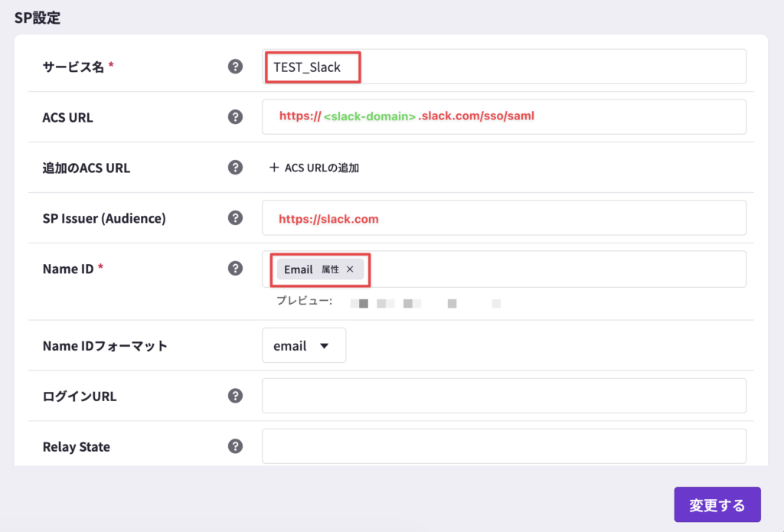Click plus icon to add ACS URL
Image resolution: width=784 pixels, height=532 pixels.
click(274, 168)
